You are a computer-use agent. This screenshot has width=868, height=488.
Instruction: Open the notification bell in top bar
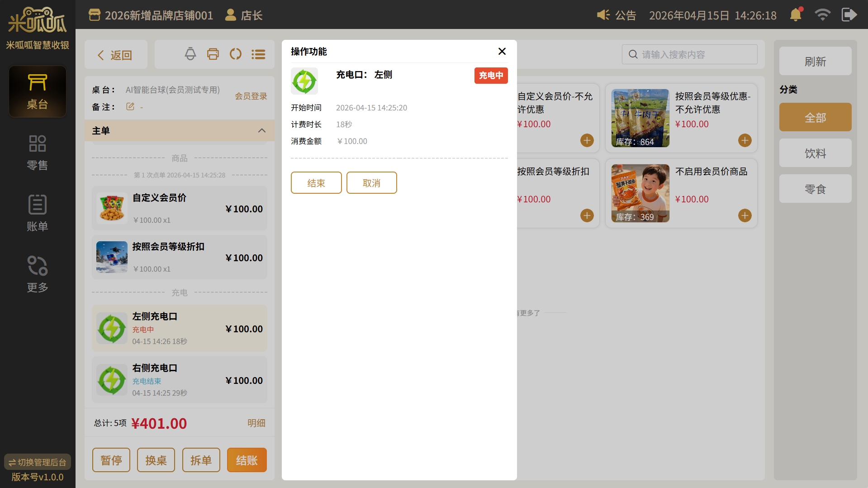tap(796, 15)
